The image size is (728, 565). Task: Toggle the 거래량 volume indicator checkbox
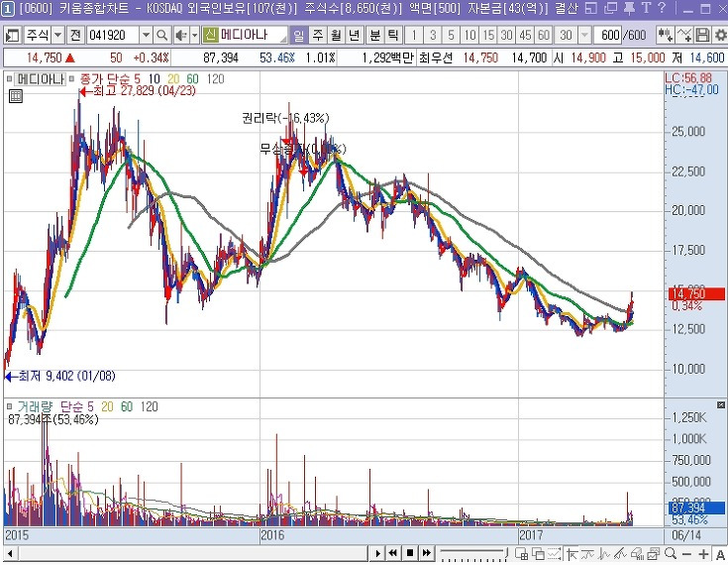pos(9,406)
